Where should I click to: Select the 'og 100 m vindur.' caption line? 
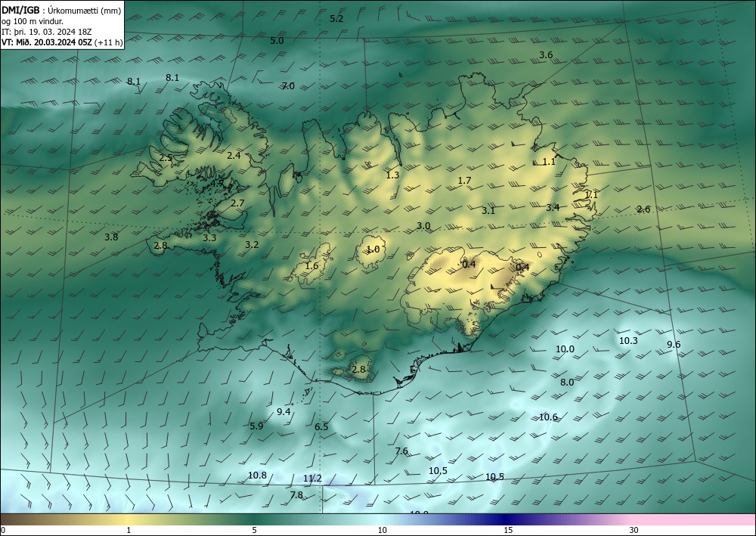click(33, 21)
